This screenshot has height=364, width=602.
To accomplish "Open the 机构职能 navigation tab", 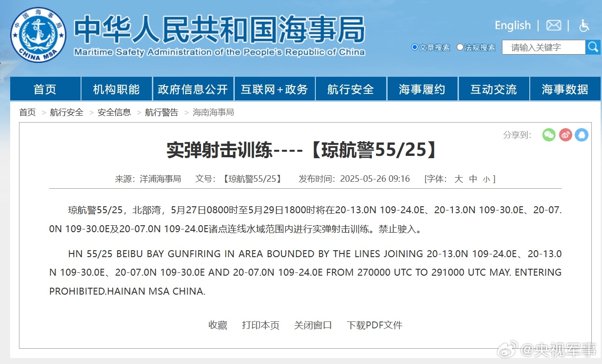I will coord(116,89).
